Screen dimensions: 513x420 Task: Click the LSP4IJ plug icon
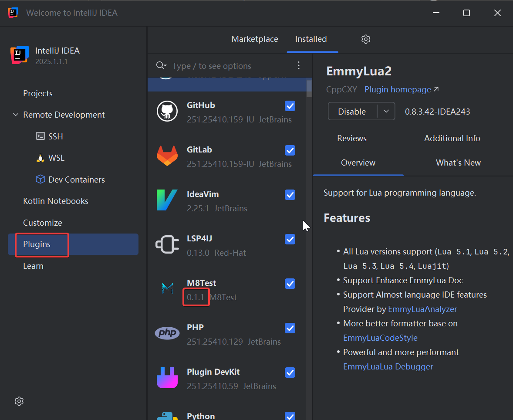point(167,245)
